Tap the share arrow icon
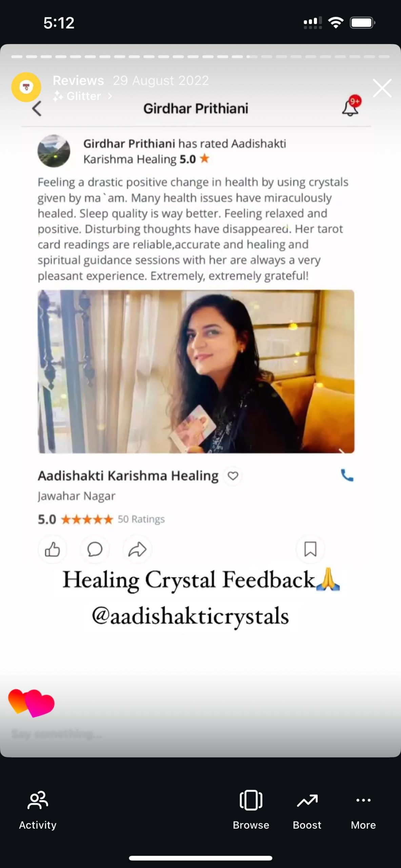The width and height of the screenshot is (401, 868). pos(137,549)
